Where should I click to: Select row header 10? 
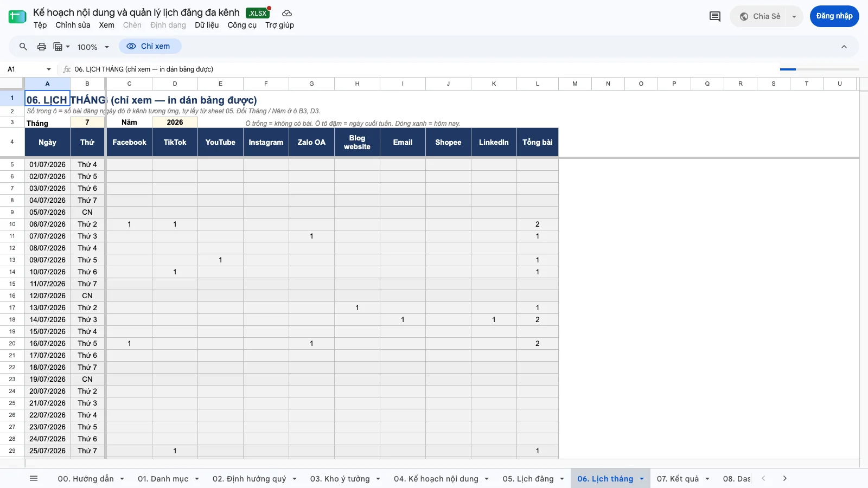[12, 224]
